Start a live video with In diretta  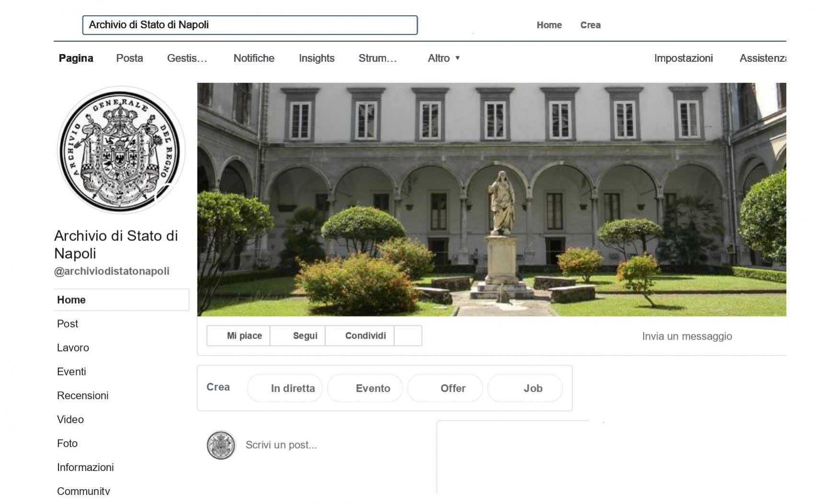point(284,388)
